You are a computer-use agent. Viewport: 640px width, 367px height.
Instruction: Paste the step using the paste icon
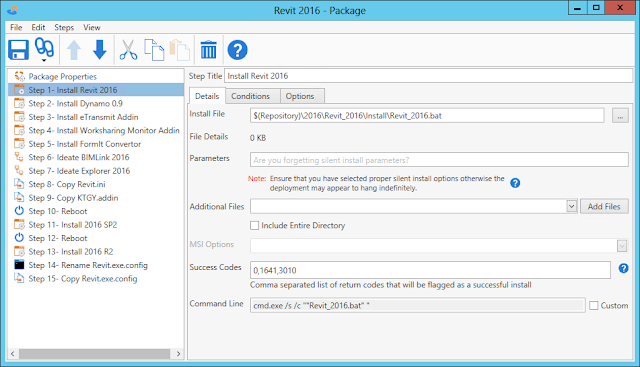pyautogui.click(x=180, y=50)
